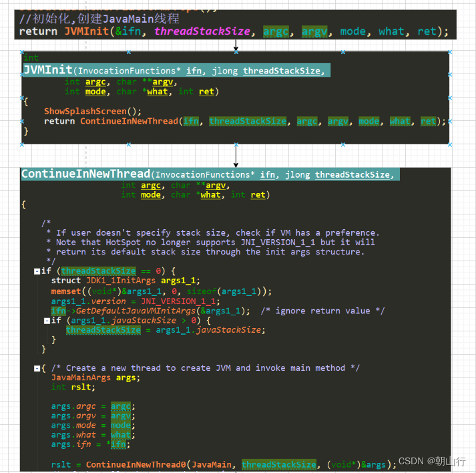Click the args.what assignment line
The width and height of the screenshot is (476, 473).
[93, 435]
